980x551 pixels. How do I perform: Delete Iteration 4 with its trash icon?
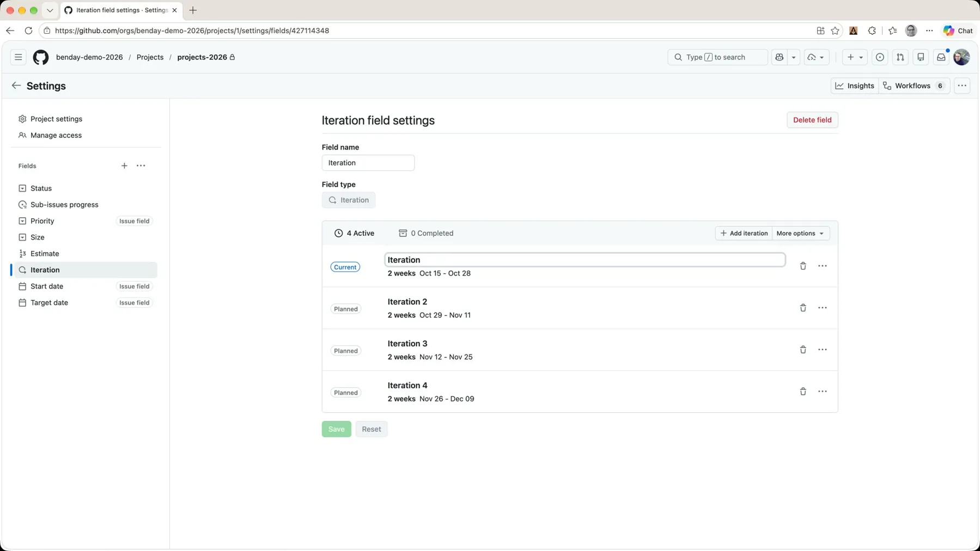pos(803,391)
